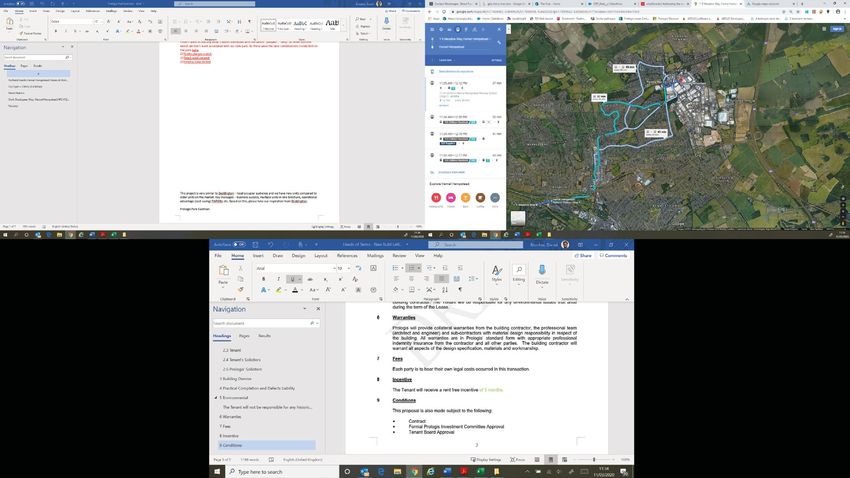The width and height of the screenshot is (850, 478).
Task: Click Align Left in bottom Word ribbon
Action: [396, 279]
